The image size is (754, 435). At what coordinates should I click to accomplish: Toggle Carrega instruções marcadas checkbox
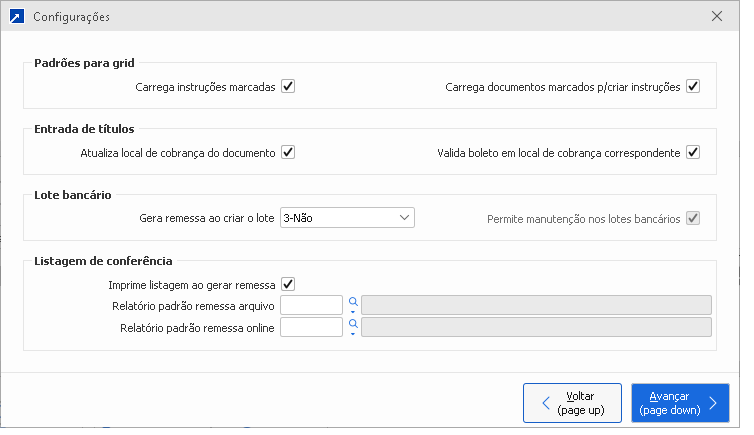coord(288,87)
